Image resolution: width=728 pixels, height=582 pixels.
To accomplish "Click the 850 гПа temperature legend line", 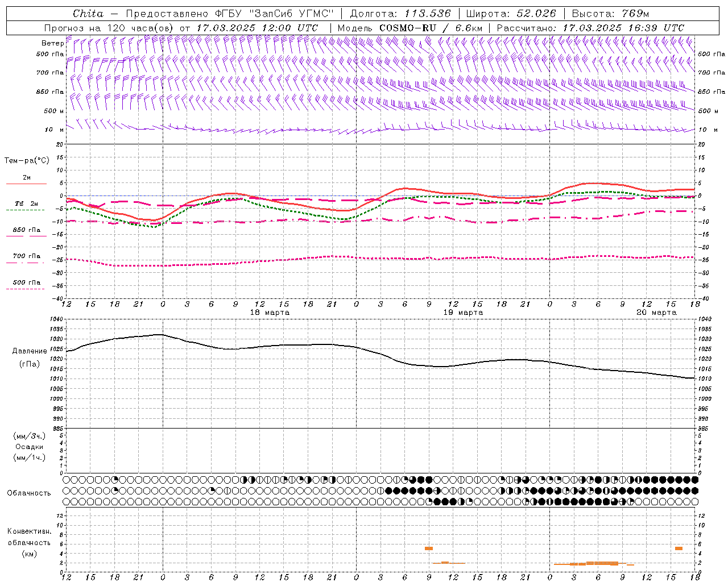I will click(26, 236).
